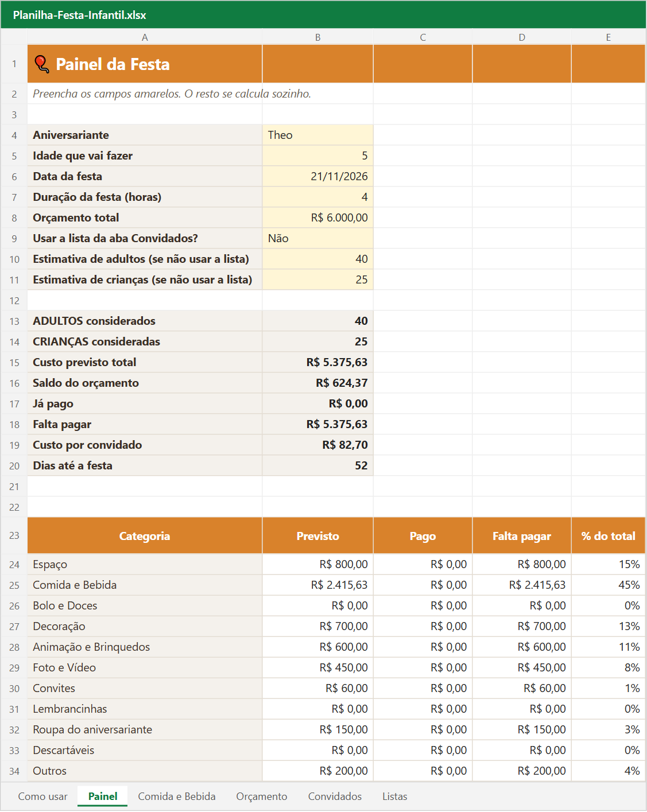
Task: Select the Painel sheet tab
Action: [103, 796]
